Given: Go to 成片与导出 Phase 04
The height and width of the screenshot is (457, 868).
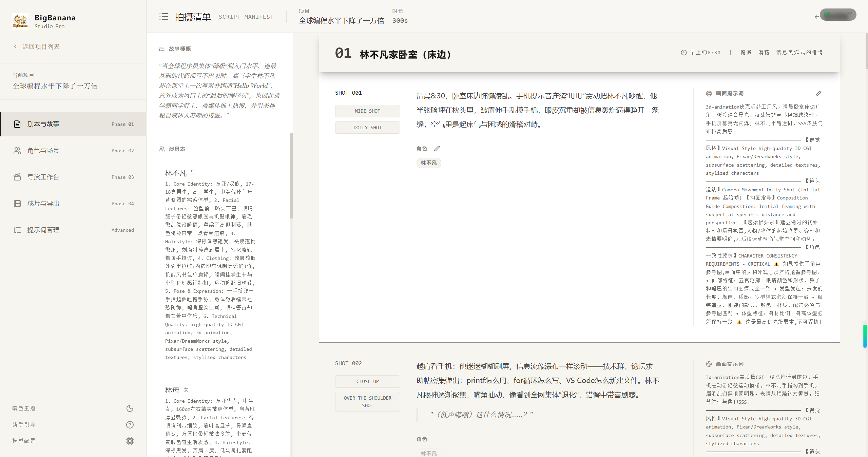Looking at the screenshot, I should [74, 204].
